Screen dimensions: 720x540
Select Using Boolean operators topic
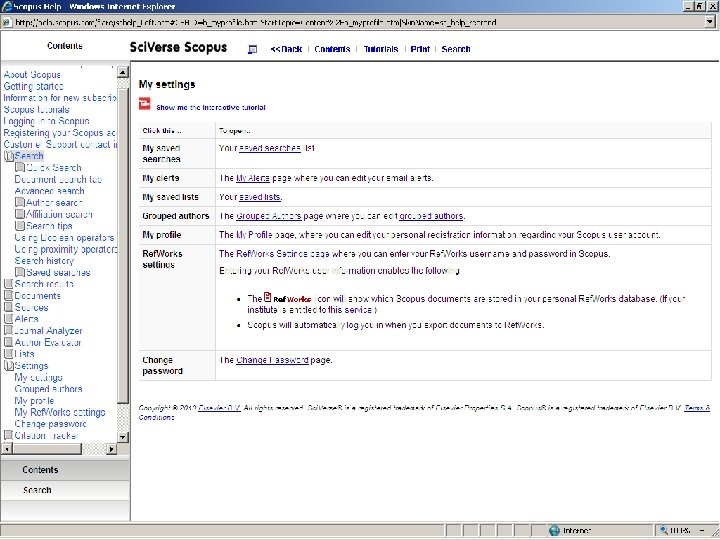(64, 237)
